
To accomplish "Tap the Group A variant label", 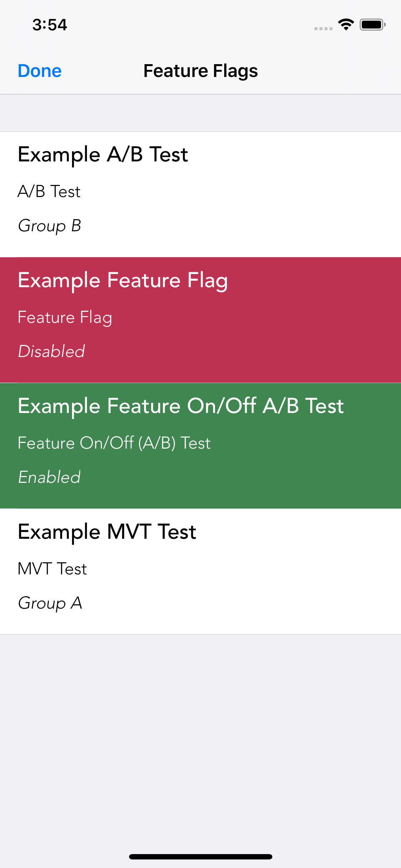I will (50, 603).
